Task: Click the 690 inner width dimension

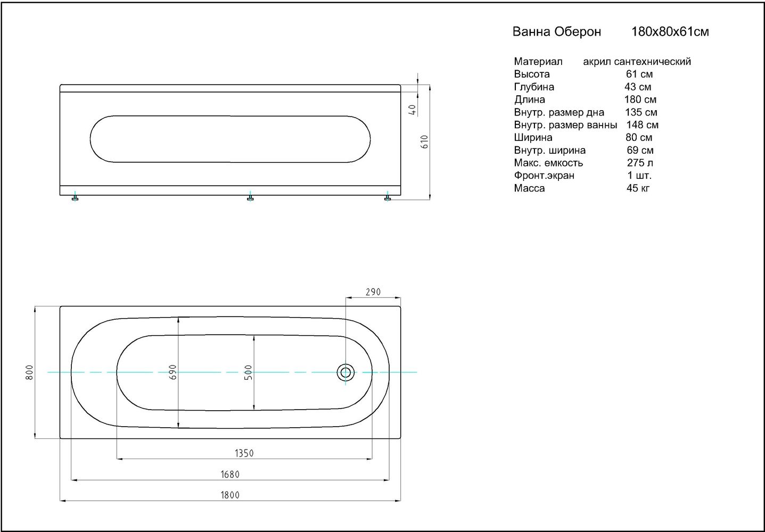Action: coord(172,372)
